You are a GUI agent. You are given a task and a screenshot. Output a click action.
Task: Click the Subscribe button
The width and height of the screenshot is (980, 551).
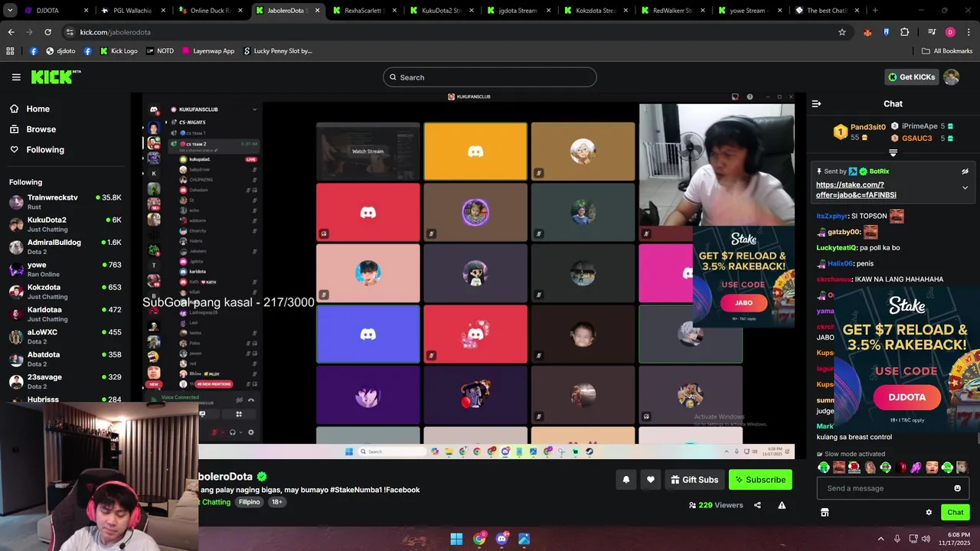point(760,480)
